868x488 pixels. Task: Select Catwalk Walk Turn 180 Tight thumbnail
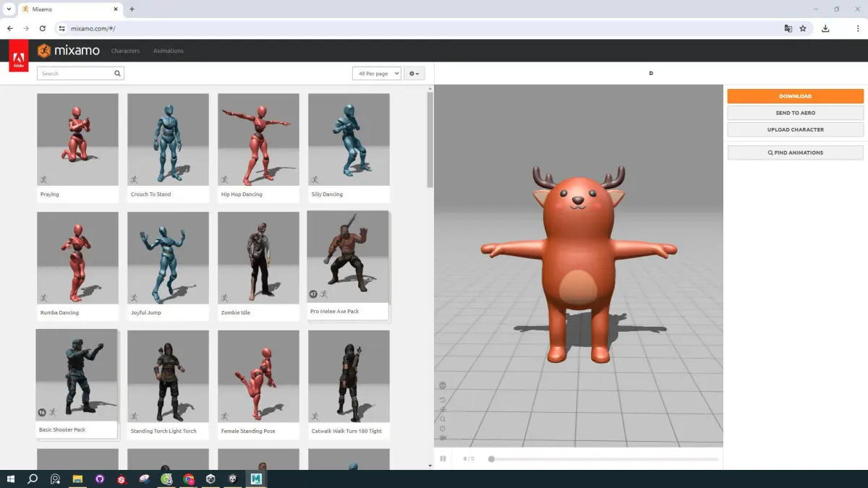click(349, 377)
